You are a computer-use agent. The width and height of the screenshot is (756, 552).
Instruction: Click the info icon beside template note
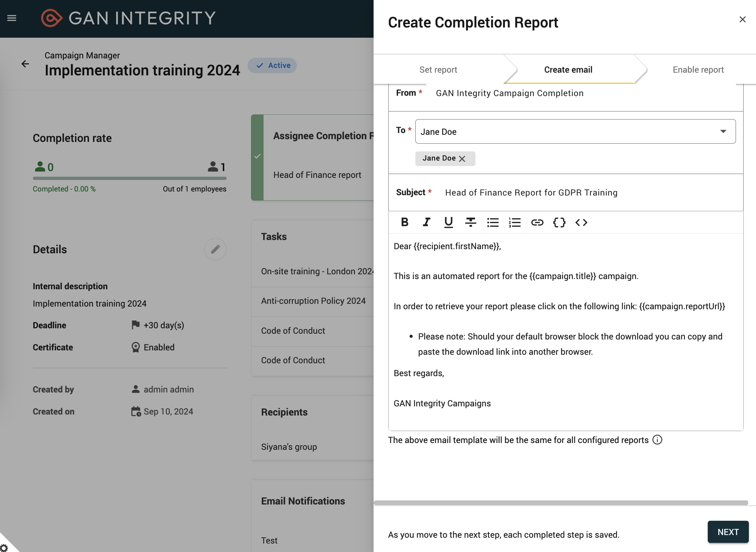click(658, 440)
